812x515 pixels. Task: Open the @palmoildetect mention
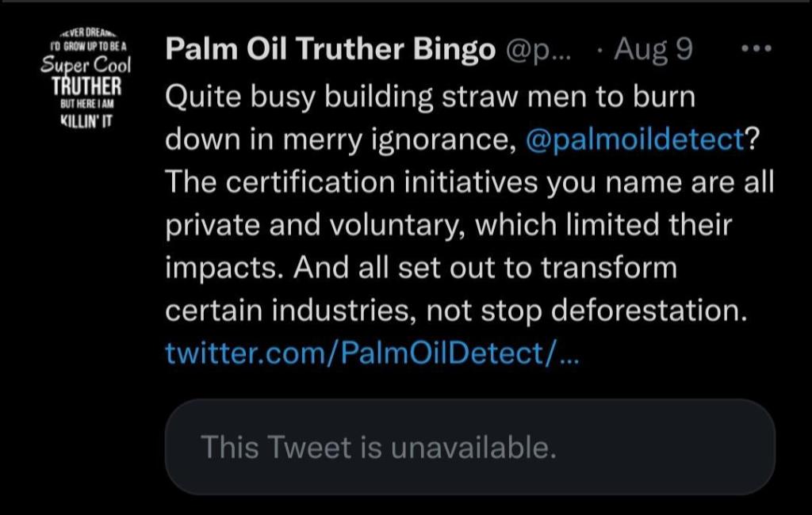[636, 139]
